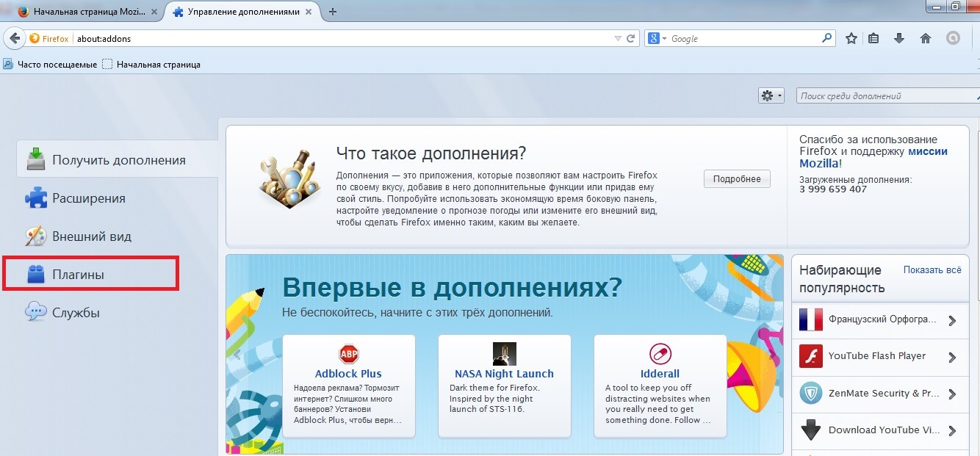Click the Показать всё link
The width and height of the screenshot is (980, 456).
tap(932, 270)
